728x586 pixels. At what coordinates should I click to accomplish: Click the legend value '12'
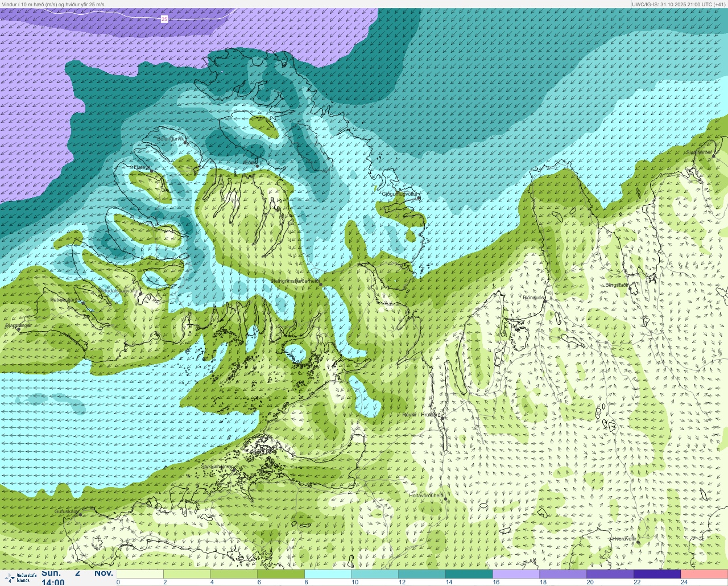click(402, 582)
